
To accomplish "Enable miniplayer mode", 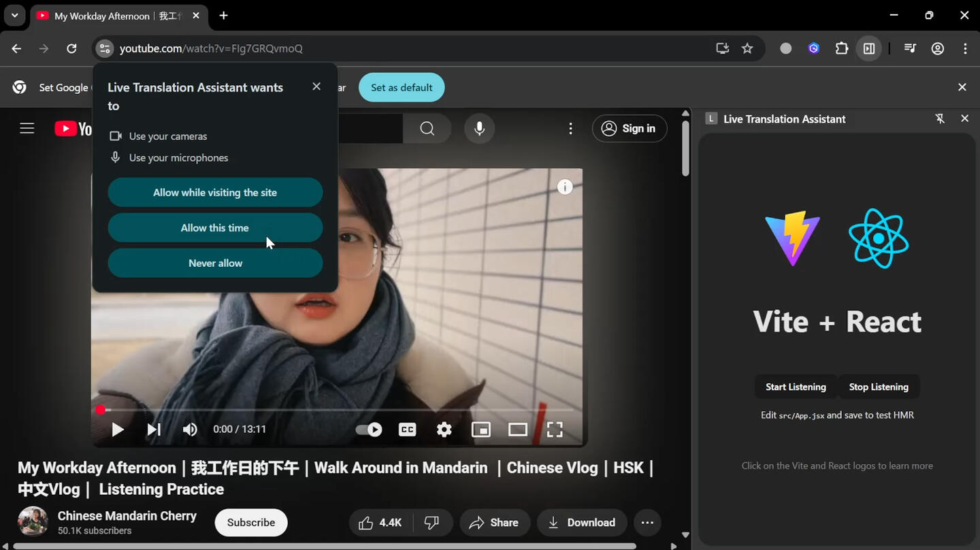I will click(x=480, y=430).
